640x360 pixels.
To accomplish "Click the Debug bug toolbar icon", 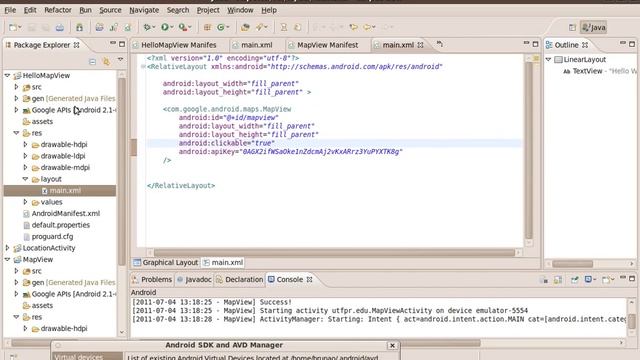I will tap(147, 27).
